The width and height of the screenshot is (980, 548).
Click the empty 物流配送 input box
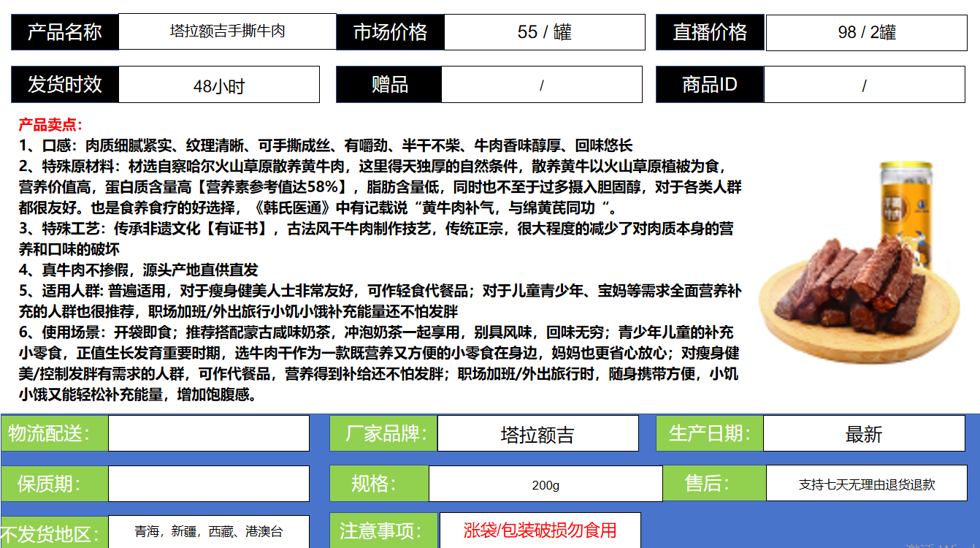(208, 434)
